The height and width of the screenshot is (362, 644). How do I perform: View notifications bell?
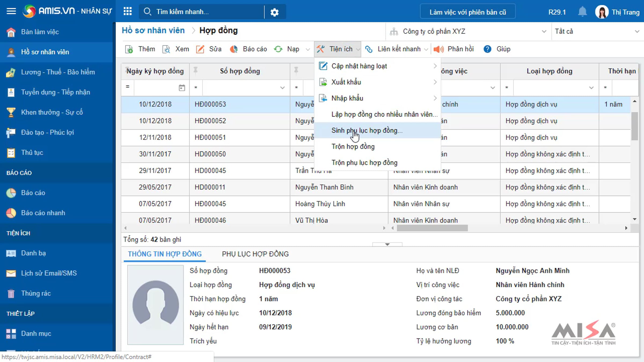pos(582,12)
